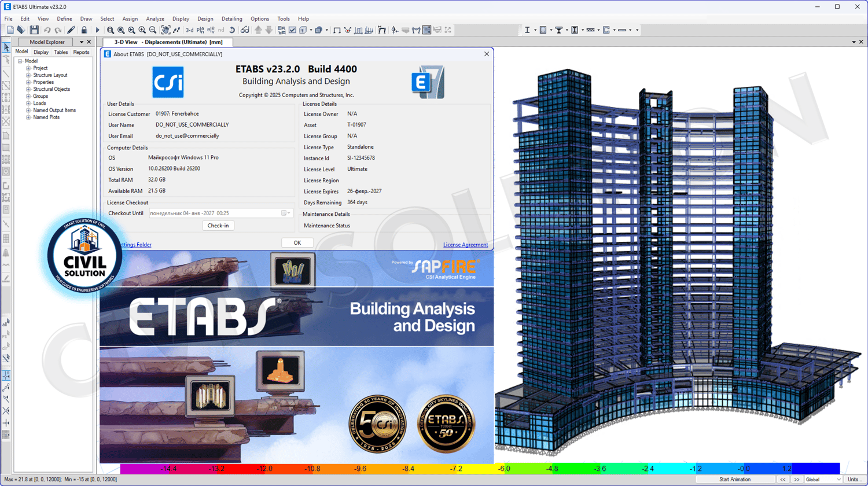Expand the Structure Layout tree node
The image size is (868, 486).
(28, 75)
